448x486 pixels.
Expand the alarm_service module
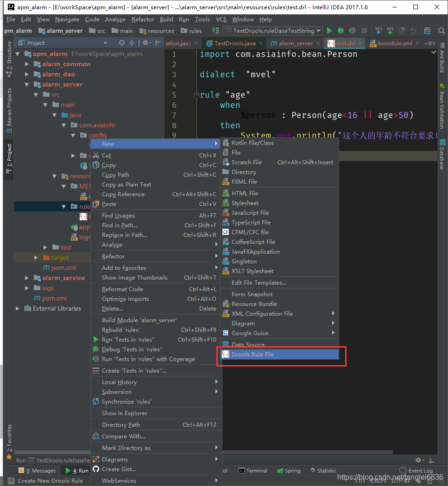pos(27,278)
